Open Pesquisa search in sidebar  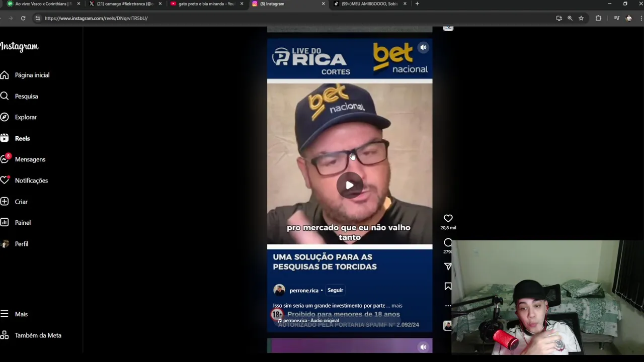pos(26,96)
